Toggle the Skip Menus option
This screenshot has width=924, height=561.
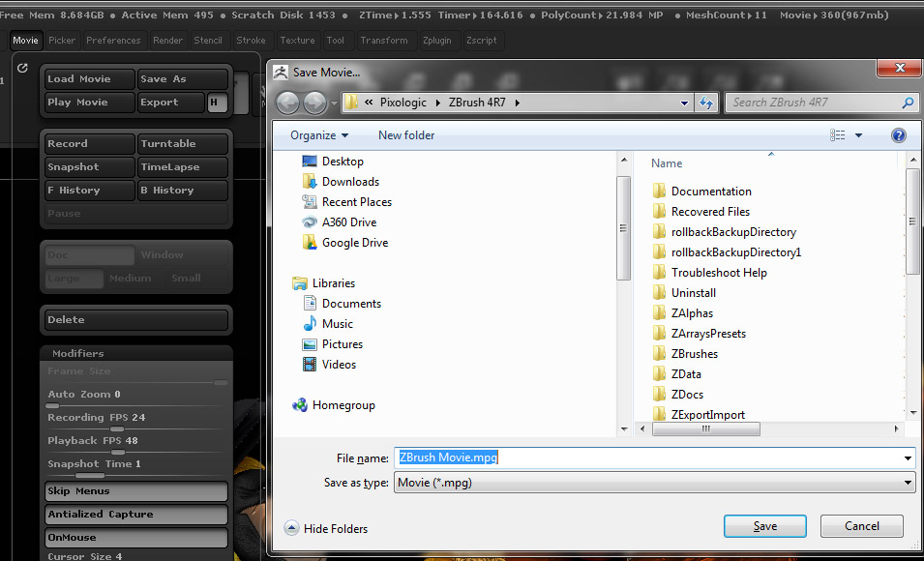[136, 491]
